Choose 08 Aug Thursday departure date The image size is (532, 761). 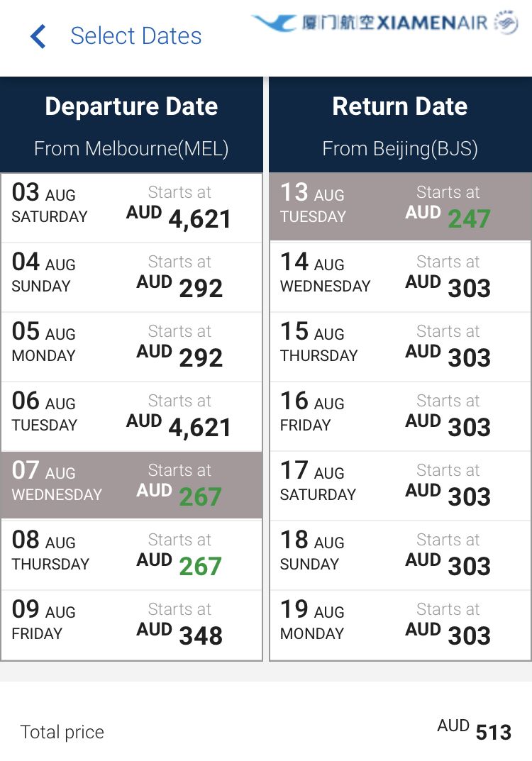(131, 555)
